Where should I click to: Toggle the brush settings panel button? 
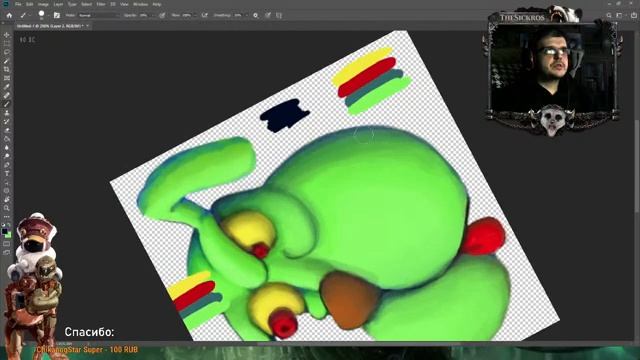coord(57,15)
